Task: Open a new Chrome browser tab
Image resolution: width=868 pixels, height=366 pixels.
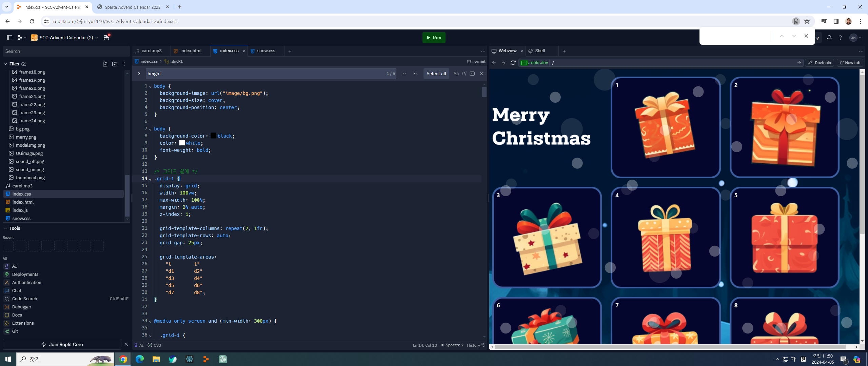Action: 180,7
